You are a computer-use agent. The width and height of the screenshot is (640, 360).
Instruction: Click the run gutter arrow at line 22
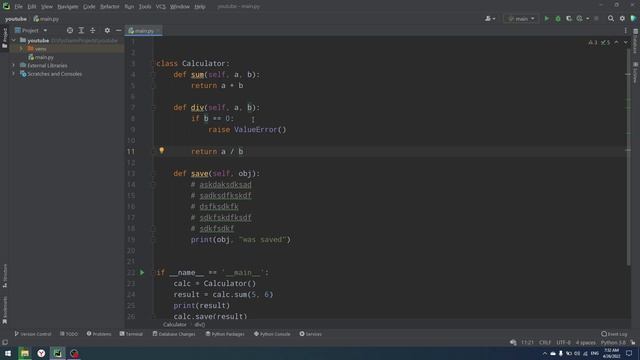(142, 272)
